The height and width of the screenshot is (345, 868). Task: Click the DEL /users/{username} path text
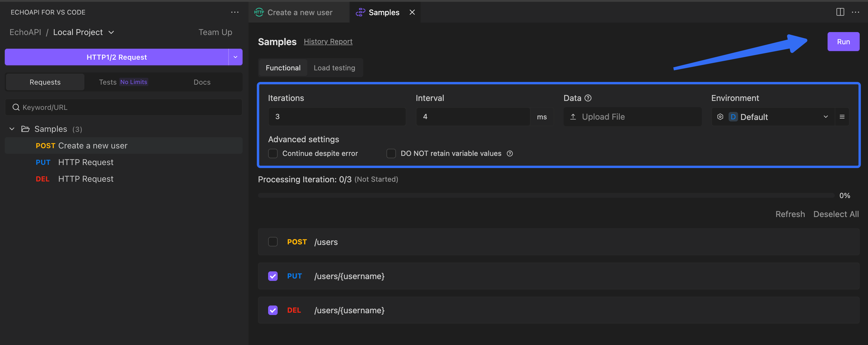pyautogui.click(x=349, y=310)
